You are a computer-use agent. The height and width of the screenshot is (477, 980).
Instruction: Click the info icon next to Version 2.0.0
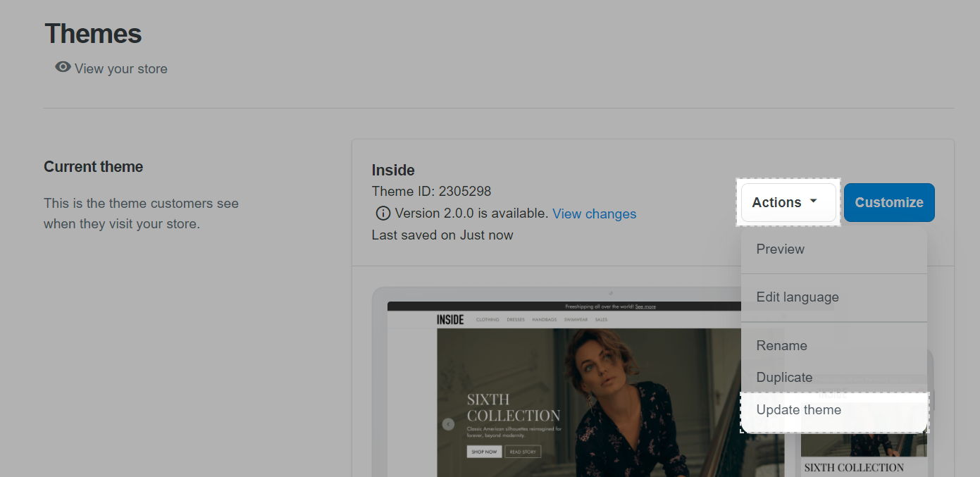[x=383, y=213]
